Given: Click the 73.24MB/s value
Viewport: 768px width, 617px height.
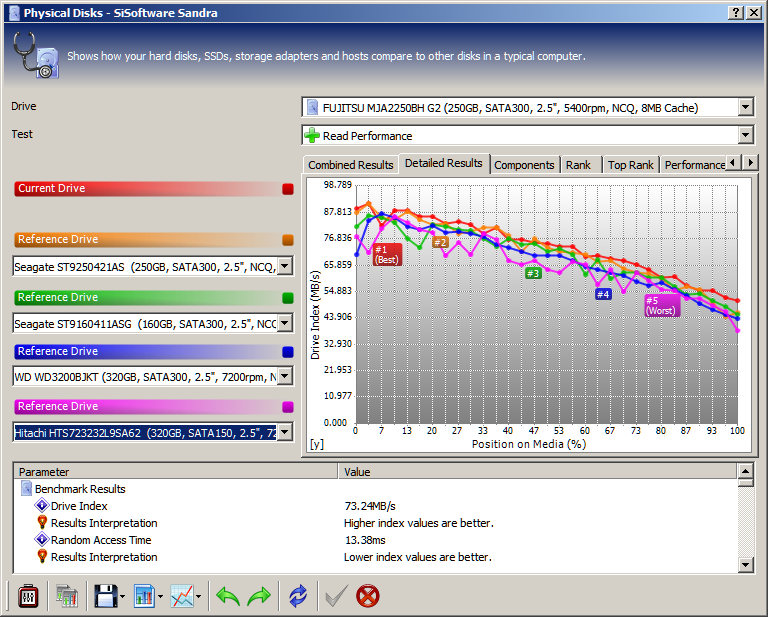Looking at the screenshot, I should [x=370, y=505].
